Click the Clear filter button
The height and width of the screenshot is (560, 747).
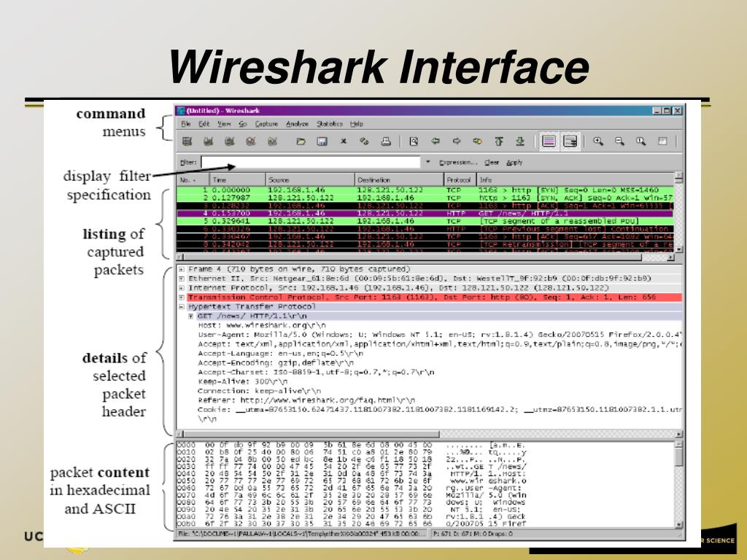[492, 163]
